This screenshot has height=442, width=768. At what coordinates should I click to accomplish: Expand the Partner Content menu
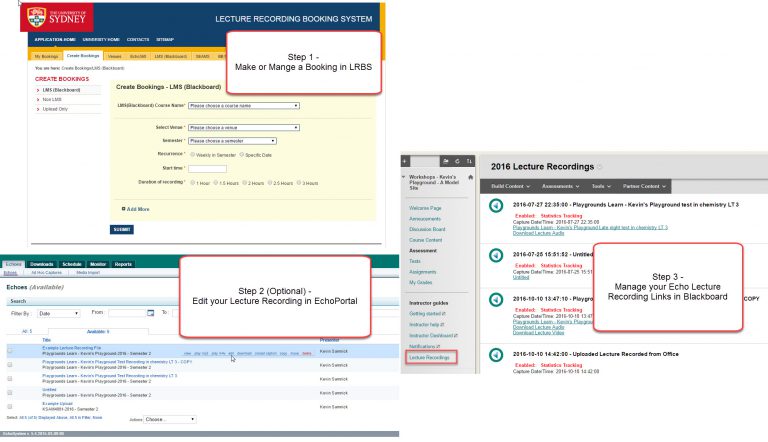point(644,186)
